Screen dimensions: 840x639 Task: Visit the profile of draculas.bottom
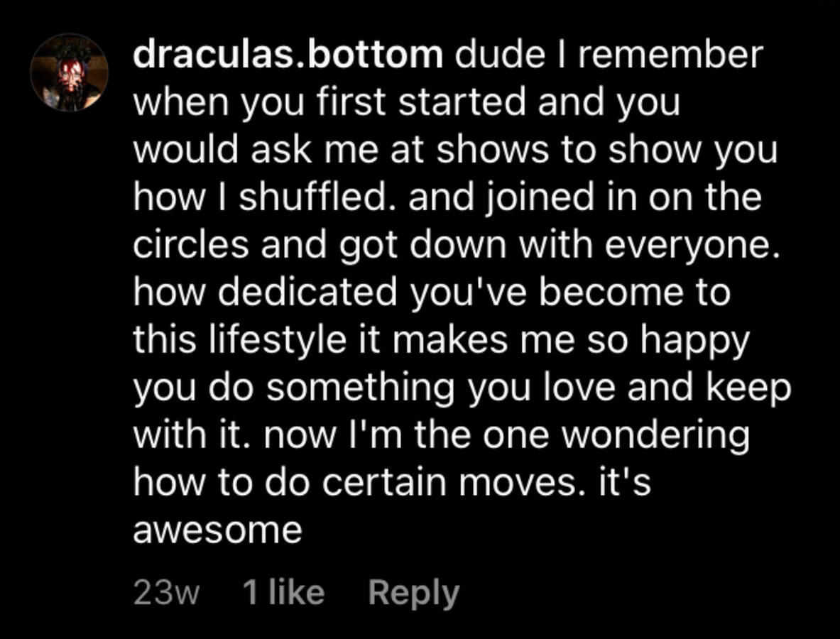click(288, 56)
